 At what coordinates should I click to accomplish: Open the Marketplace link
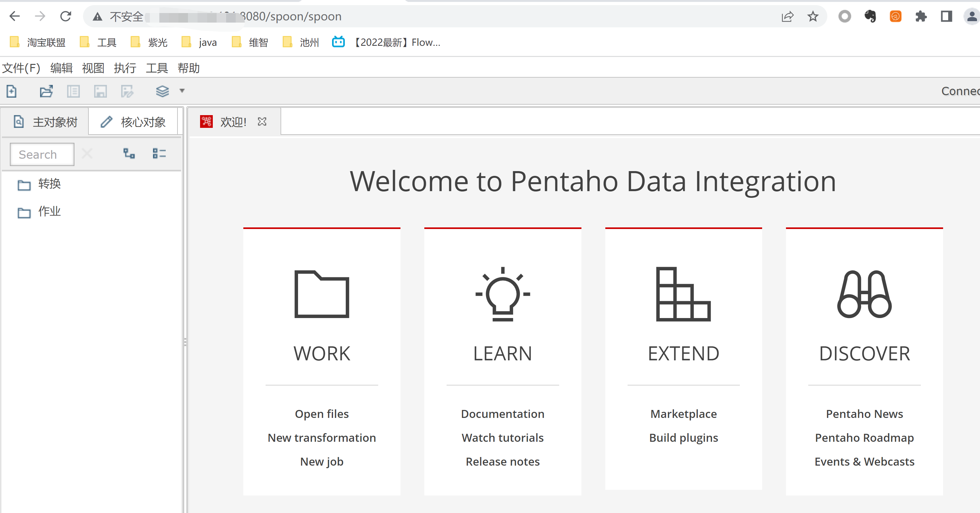pos(684,414)
